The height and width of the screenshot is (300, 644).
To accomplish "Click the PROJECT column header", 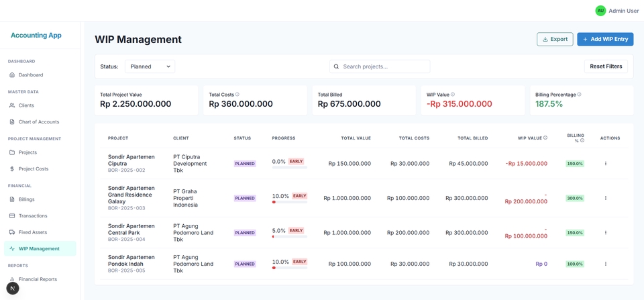I will (x=118, y=138).
